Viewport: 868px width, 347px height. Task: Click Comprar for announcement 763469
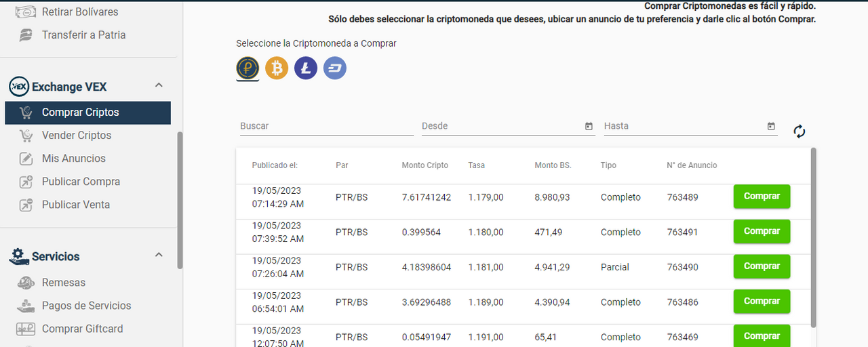[x=762, y=336]
